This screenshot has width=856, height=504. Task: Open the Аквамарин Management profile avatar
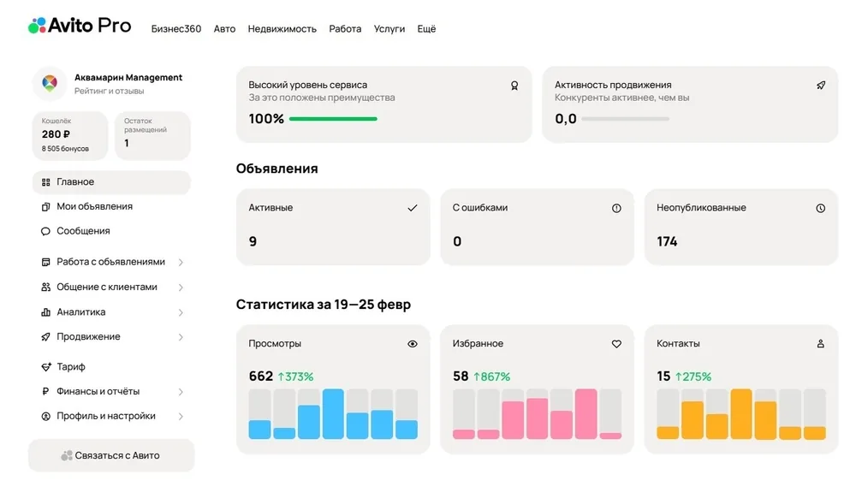[x=50, y=84]
